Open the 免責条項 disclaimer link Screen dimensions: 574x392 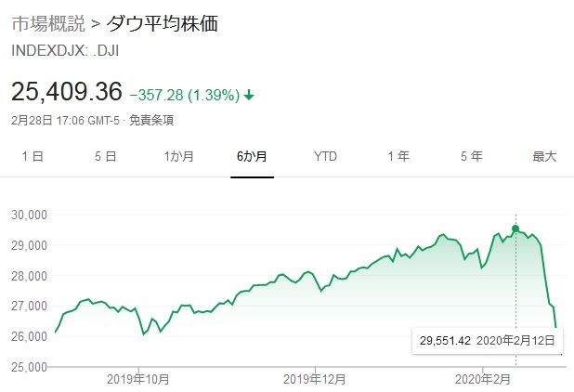pyautogui.click(x=151, y=120)
